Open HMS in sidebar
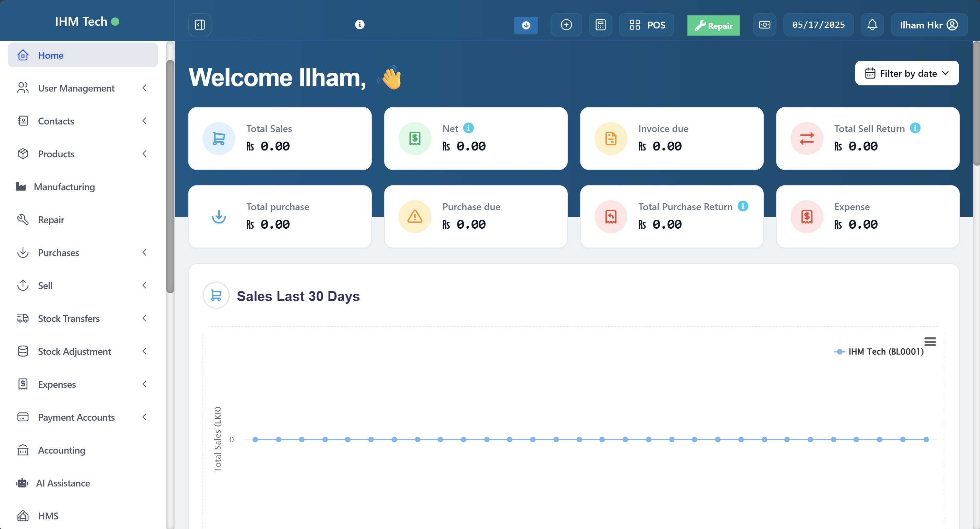This screenshot has height=529, width=980. (x=83, y=516)
